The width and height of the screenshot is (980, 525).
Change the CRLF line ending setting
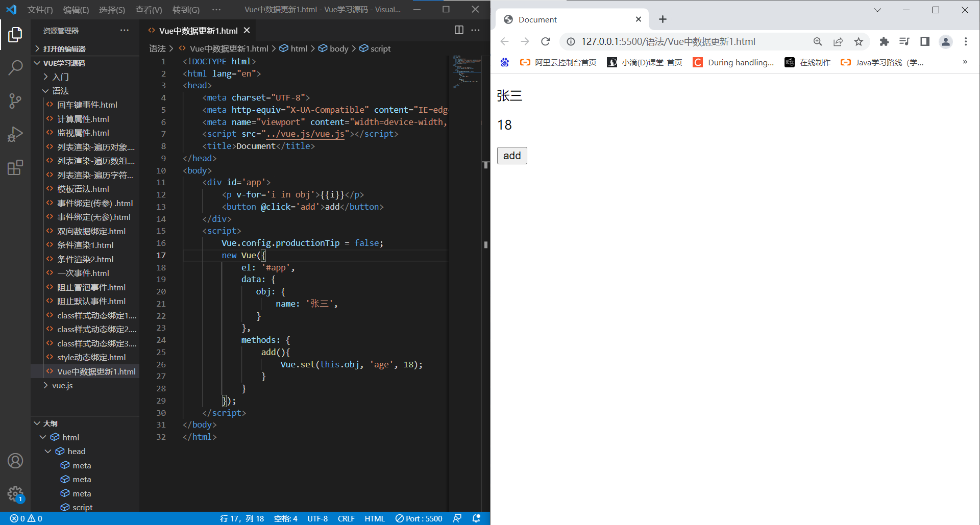coord(346,518)
